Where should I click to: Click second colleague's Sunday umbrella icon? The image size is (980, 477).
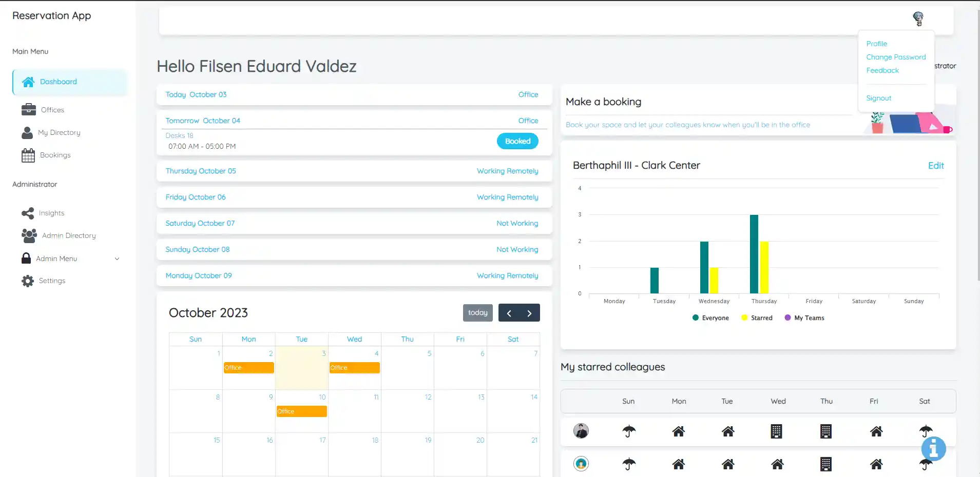pyautogui.click(x=629, y=464)
